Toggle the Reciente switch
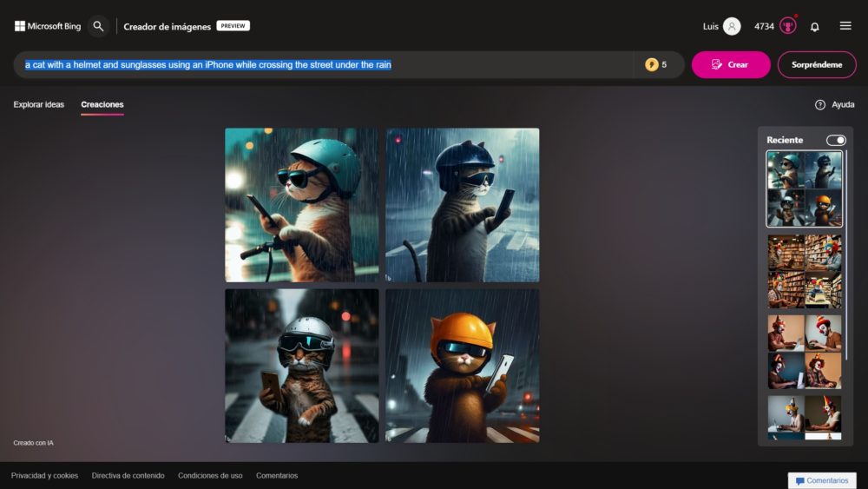Screen dimensions: 868x489 [x=835, y=140]
